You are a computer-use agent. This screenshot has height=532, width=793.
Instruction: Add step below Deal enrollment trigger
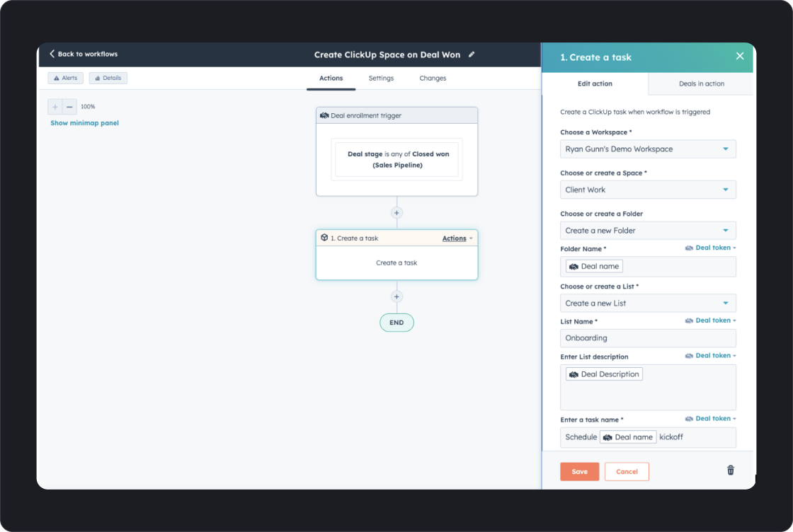pos(396,213)
